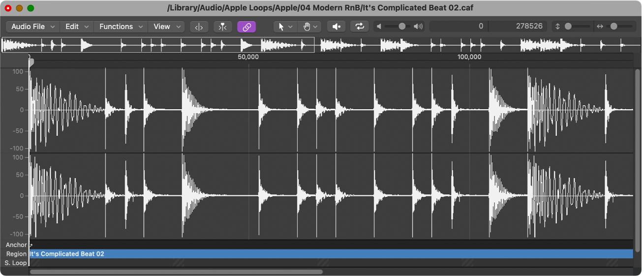Click the Anchor marker arrow
This screenshot has width=644, height=276.
click(x=31, y=245)
